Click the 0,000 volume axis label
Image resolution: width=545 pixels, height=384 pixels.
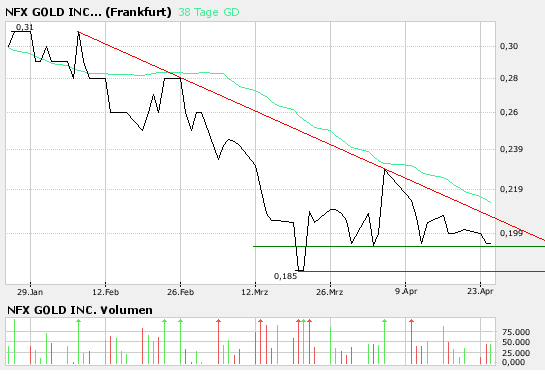coord(513,362)
